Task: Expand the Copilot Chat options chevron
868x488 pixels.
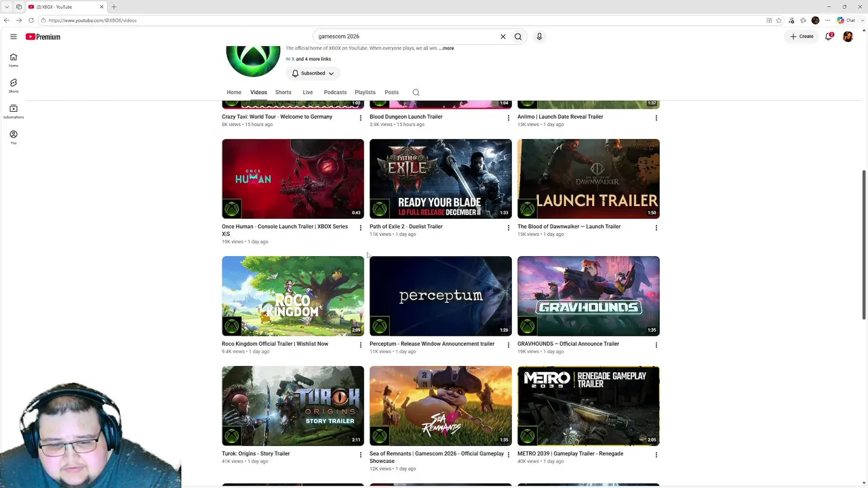Action: coord(862,20)
